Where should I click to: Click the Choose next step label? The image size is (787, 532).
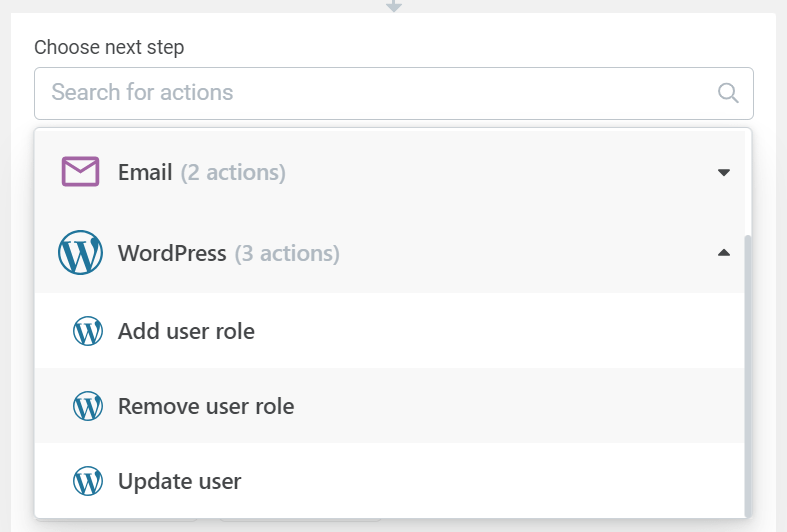[x=109, y=48]
